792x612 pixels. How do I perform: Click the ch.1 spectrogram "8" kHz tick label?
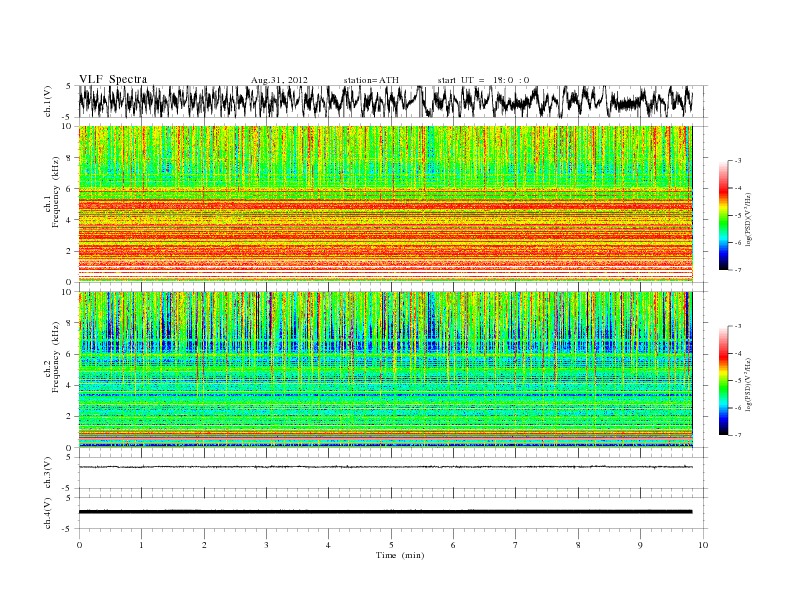69,158
